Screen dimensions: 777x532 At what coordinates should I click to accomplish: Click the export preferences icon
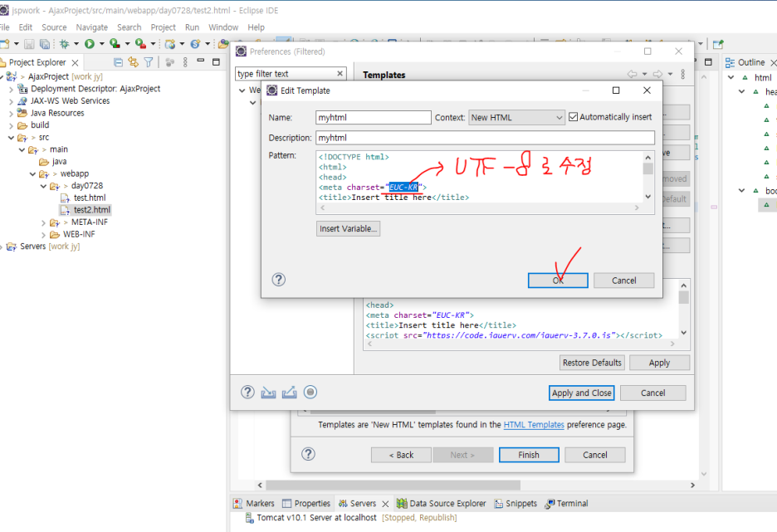290,393
